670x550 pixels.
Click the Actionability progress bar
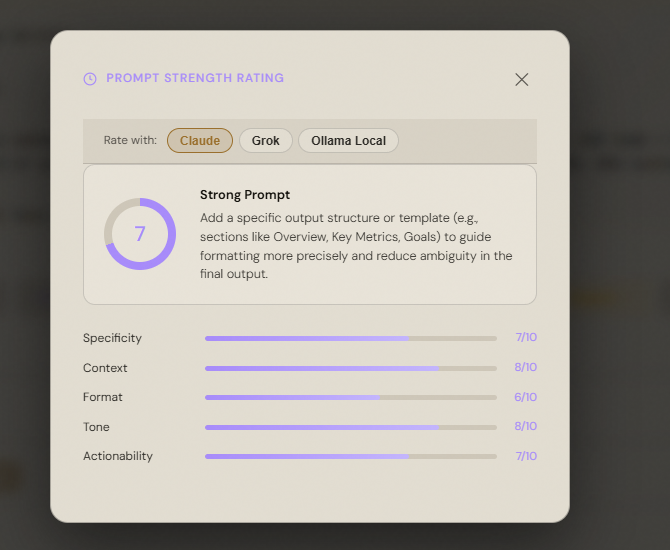[x=351, y=456]
